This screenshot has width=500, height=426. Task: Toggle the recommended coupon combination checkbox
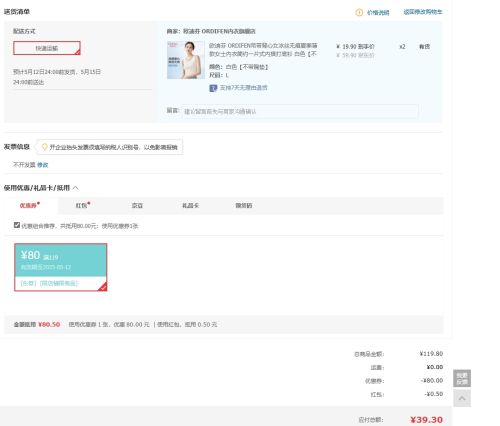pos(17,225)
